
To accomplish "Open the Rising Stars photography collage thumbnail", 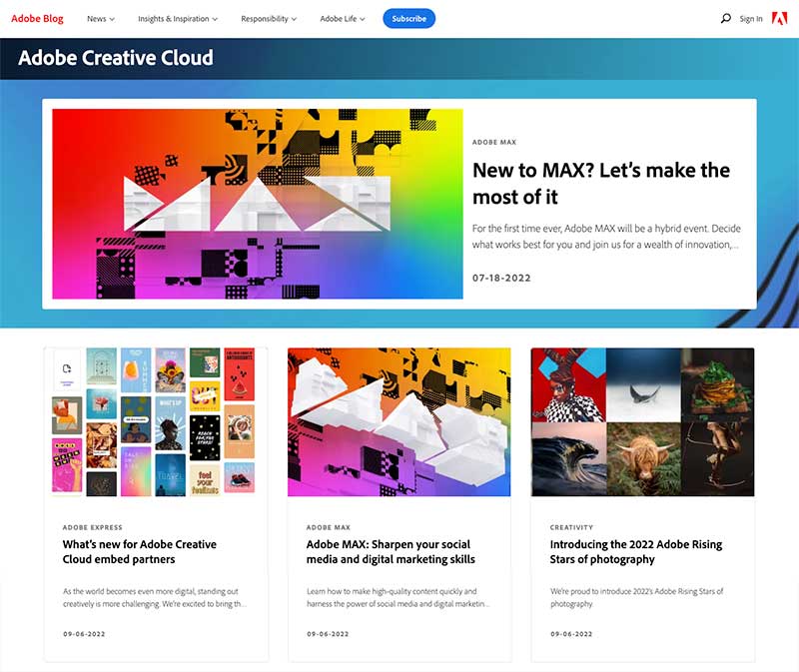I will (x=642, y=421).
